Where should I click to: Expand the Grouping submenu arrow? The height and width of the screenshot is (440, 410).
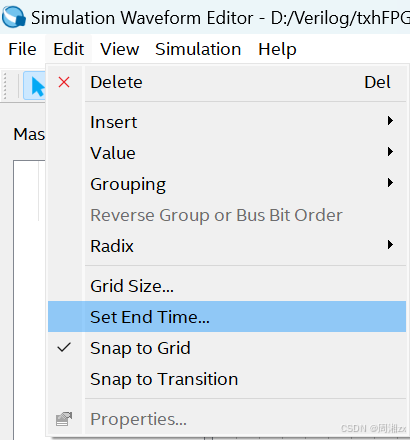point(390,183)
